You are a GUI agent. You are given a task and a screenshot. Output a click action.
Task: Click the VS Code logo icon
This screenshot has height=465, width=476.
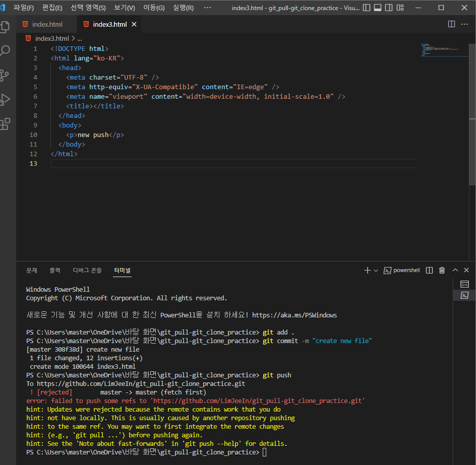pyautogui.click(x=3, y=7)
